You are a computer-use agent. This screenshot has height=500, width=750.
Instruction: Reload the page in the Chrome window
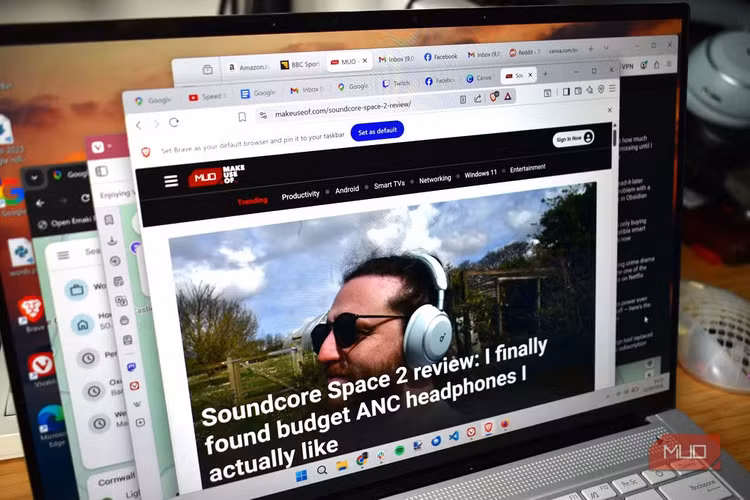coord(85,198)
